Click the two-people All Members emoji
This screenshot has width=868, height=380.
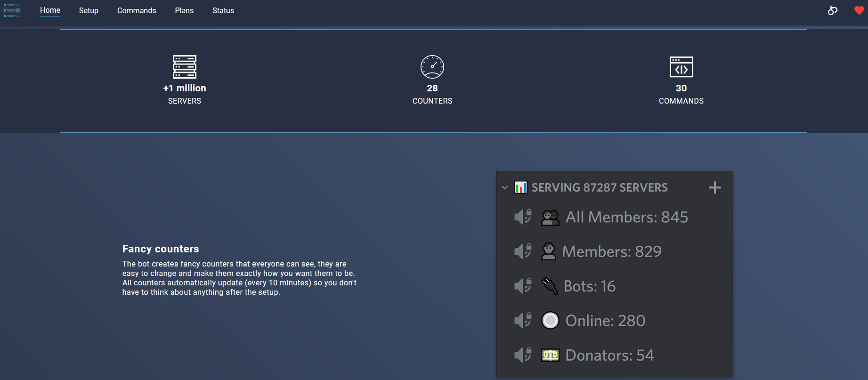[550, 217]
